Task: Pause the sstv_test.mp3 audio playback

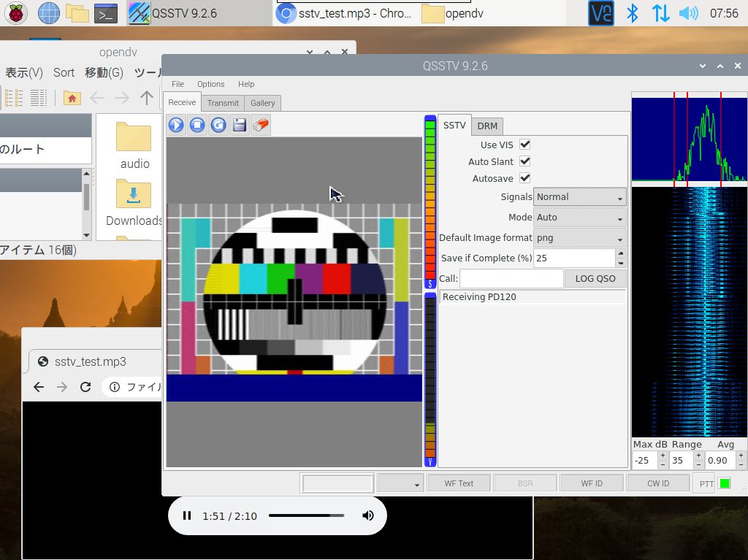Action: point(187,515)
